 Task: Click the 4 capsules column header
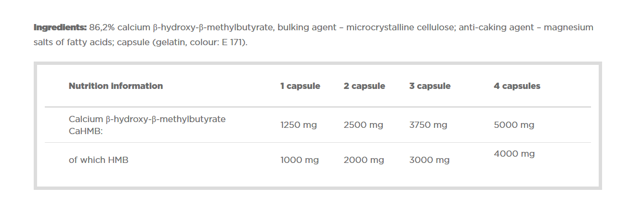coord(517,86)
